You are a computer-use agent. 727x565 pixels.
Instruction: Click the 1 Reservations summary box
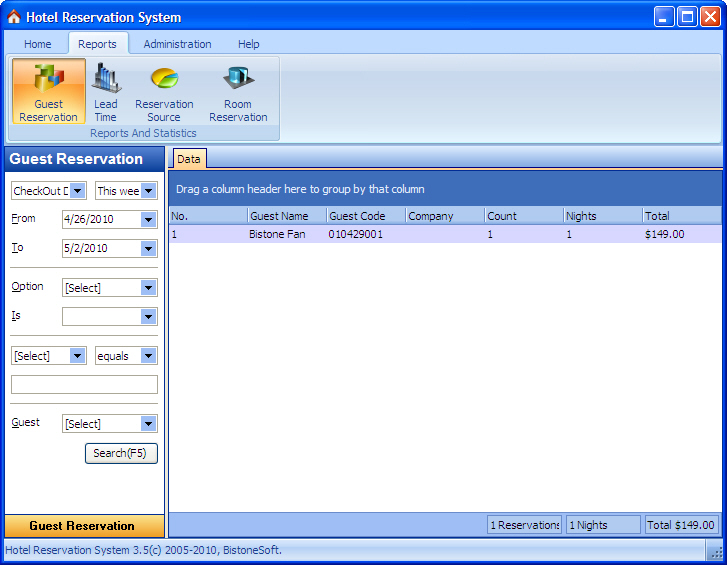(524, 525)
